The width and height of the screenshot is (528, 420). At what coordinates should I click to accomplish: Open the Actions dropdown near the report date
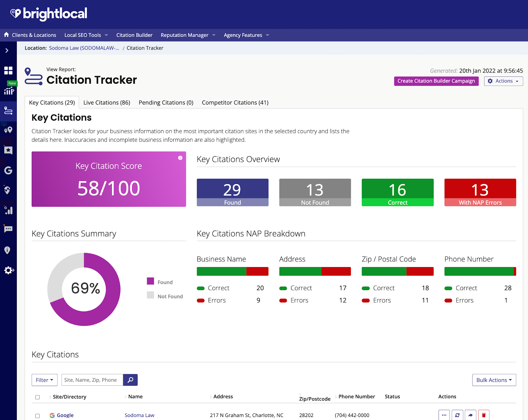tap(503, 81)
